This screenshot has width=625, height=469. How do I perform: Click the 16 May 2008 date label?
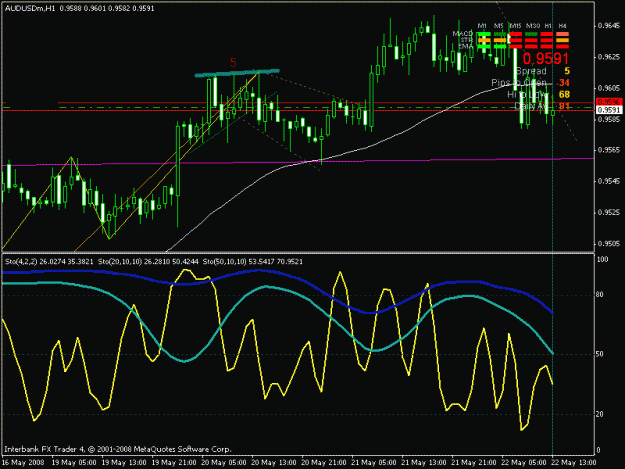pos(23,463)
